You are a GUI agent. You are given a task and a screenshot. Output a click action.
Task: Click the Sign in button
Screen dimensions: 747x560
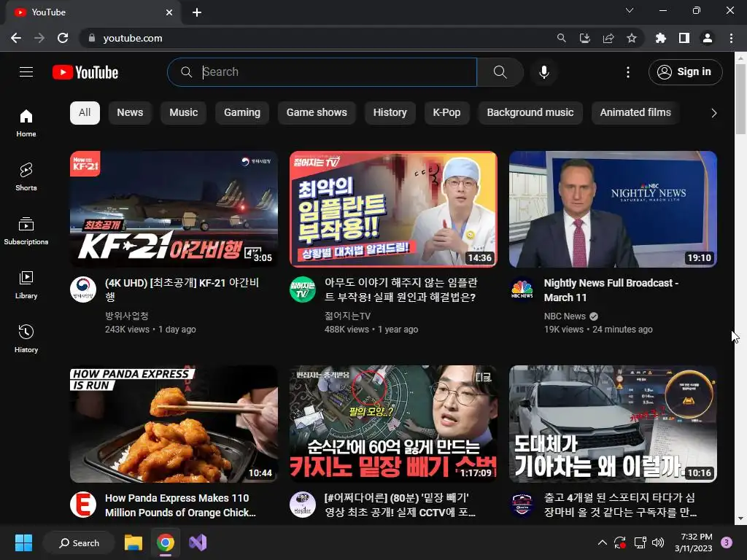[685, 72]
